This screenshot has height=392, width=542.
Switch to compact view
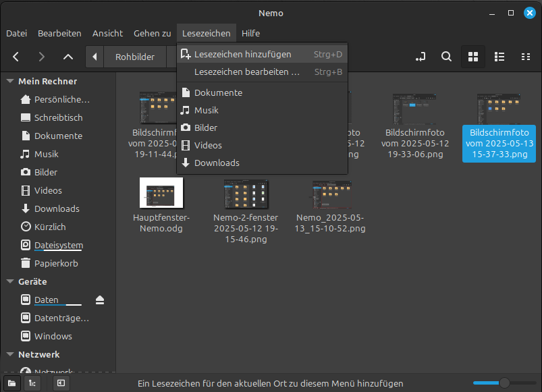pos(526,57)
